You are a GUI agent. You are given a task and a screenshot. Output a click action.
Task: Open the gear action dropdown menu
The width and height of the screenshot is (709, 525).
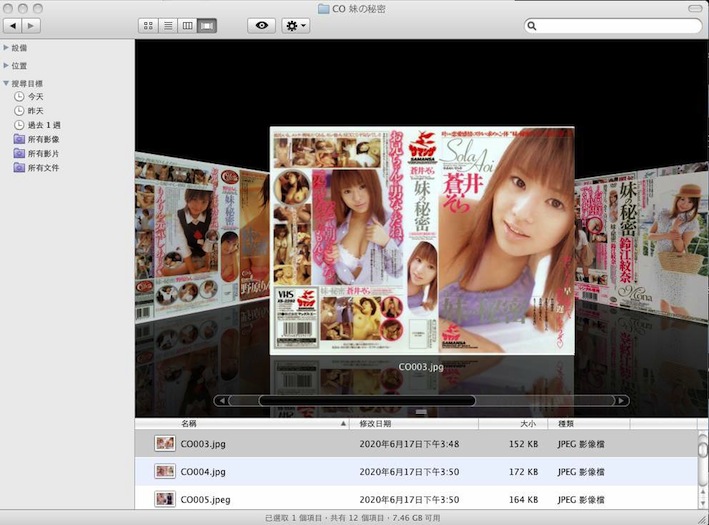point(295,25)
